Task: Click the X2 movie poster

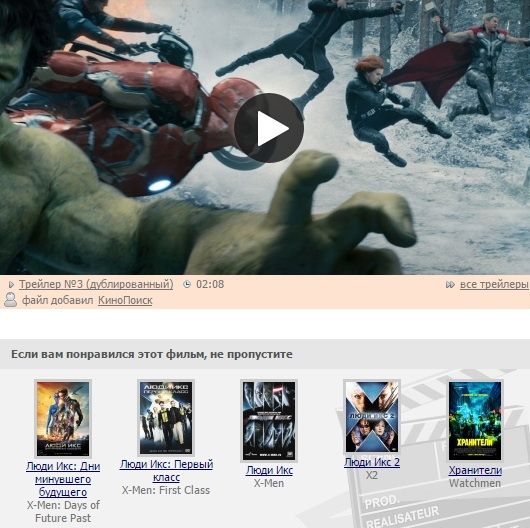Action: click(x=372, y=417)
